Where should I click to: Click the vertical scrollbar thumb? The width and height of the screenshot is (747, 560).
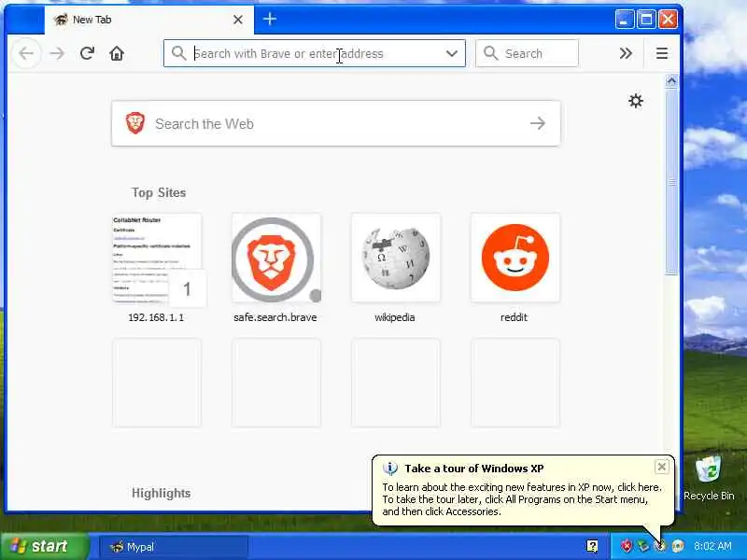pyautogui.click(x=671, y=181)
